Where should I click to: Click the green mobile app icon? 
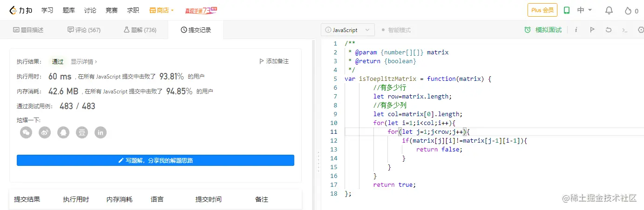(567, 10)
